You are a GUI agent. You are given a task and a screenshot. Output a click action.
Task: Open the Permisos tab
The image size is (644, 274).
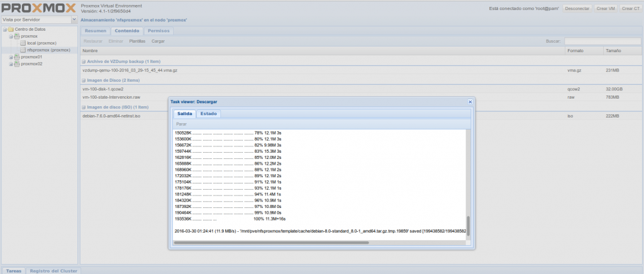tap(158, 30)
